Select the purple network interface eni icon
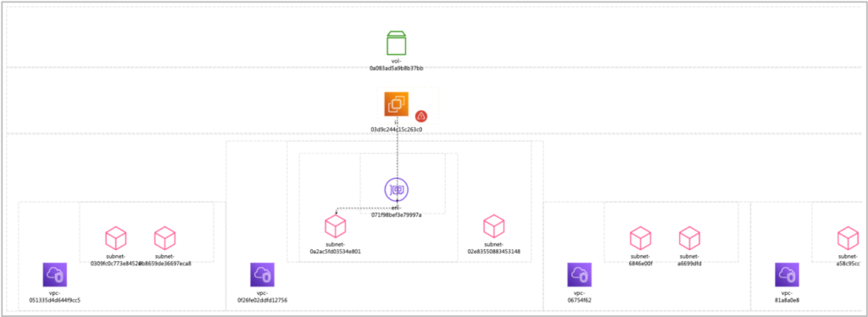868x317 pixels. click(397, 189)
